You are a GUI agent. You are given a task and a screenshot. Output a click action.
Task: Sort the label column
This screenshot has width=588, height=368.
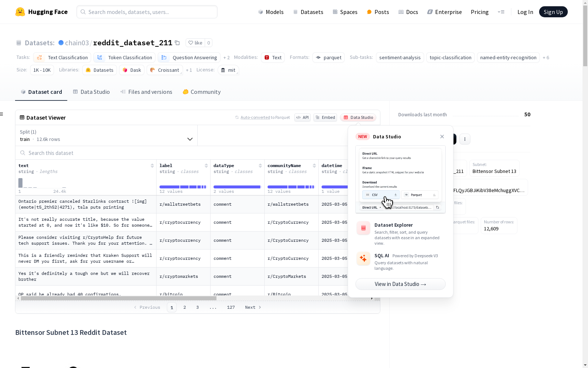coord(206,166)
